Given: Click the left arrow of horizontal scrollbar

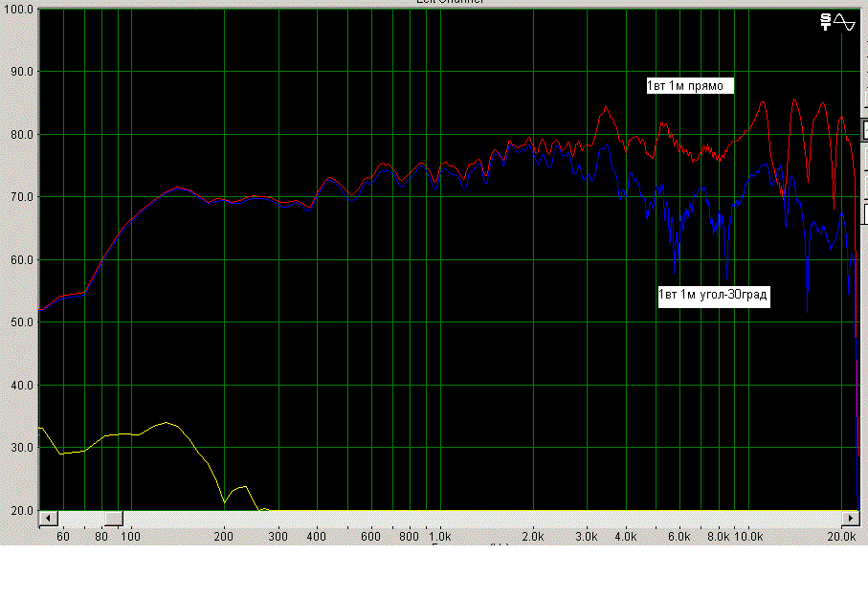Looking at the screenshot, I should 48,519.
